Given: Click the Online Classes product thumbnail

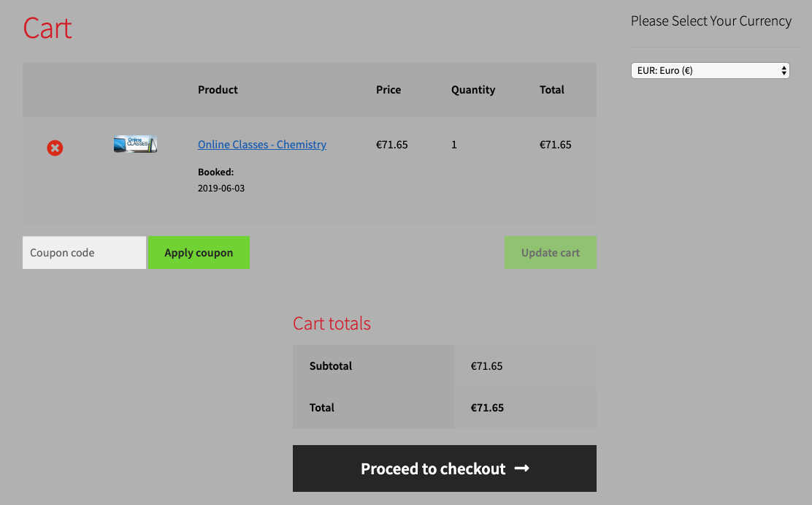Looking at the screenshot, I should coord(135,144).
